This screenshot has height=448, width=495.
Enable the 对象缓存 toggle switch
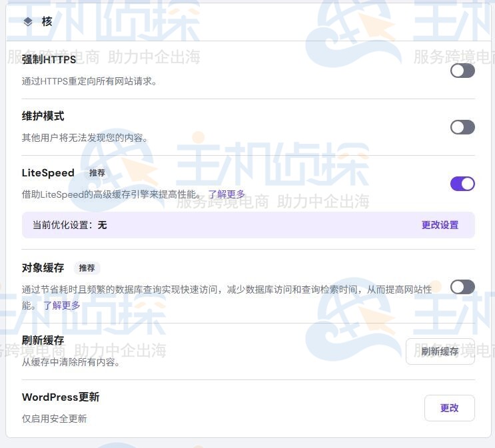coord(462,287)
